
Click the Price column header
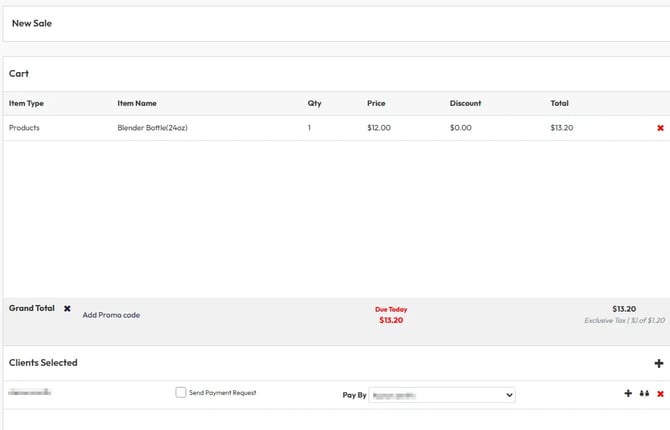[376, 103]
